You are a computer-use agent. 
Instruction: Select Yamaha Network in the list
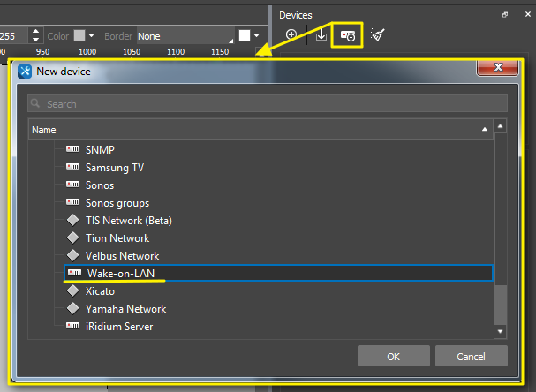[125, 309]
